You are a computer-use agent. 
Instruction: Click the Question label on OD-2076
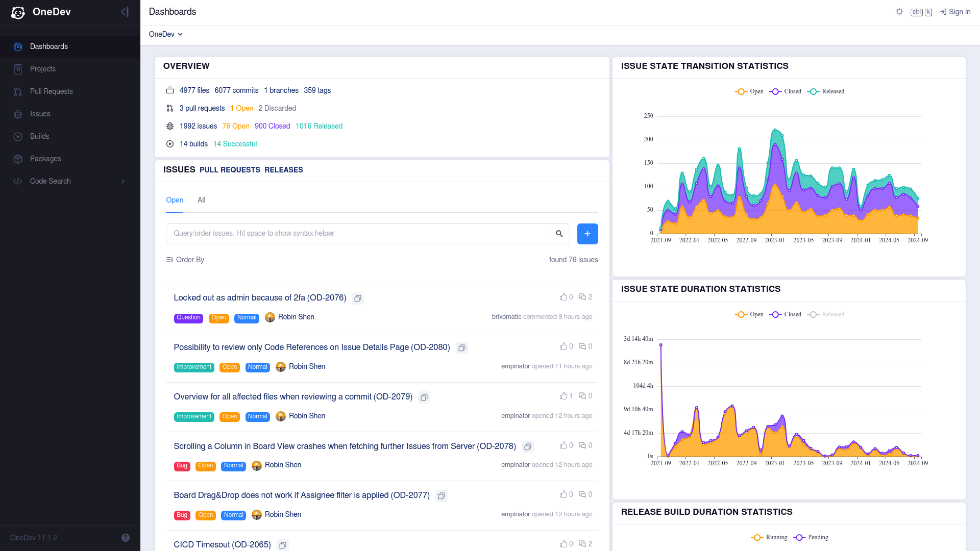coord(188,318)
